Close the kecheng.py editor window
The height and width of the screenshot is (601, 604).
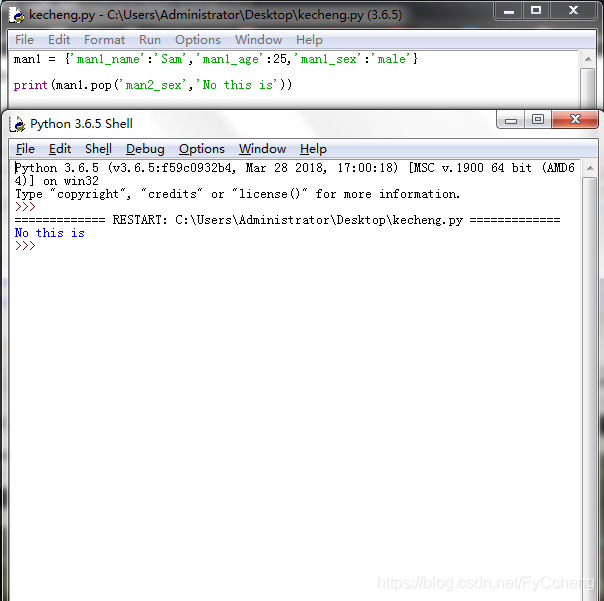(573, 10)
